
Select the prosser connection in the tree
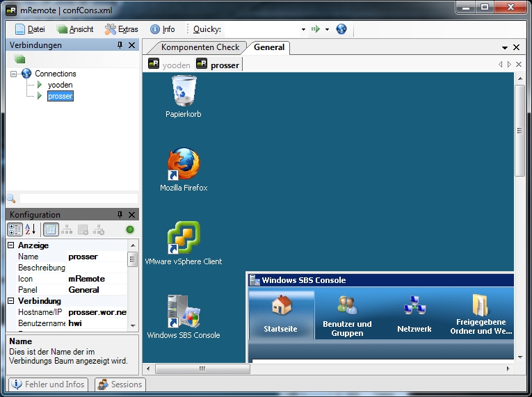tap(60, 96)
